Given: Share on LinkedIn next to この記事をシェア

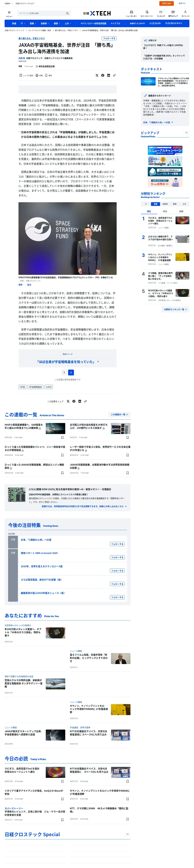Looking at the screenshot, I should click(80, 401).
